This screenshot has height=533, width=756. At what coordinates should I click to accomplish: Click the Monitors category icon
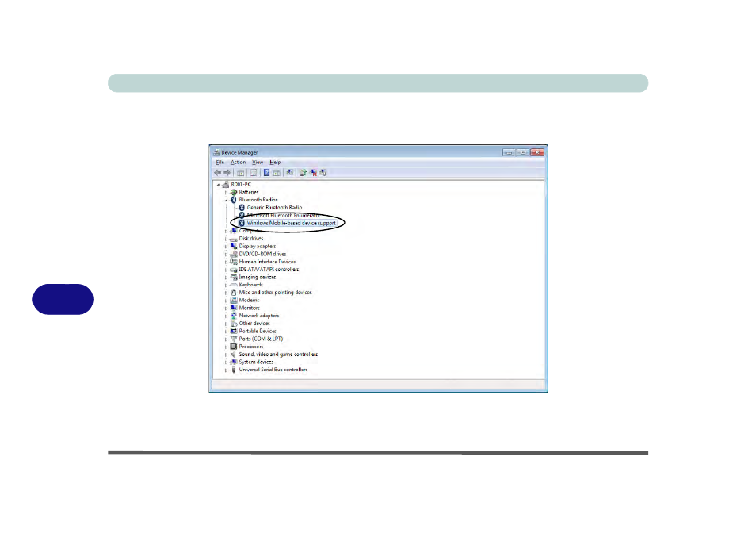tap(233, 308)
